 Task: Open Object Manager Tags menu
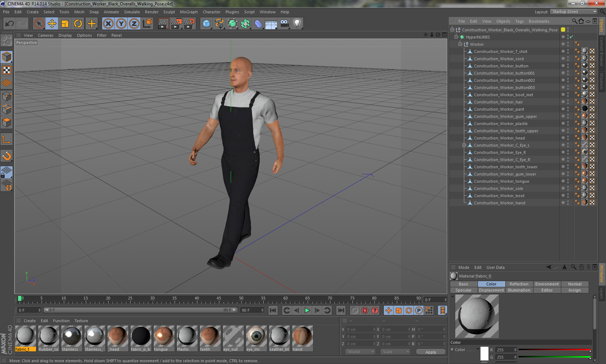(x=519, y=21)
